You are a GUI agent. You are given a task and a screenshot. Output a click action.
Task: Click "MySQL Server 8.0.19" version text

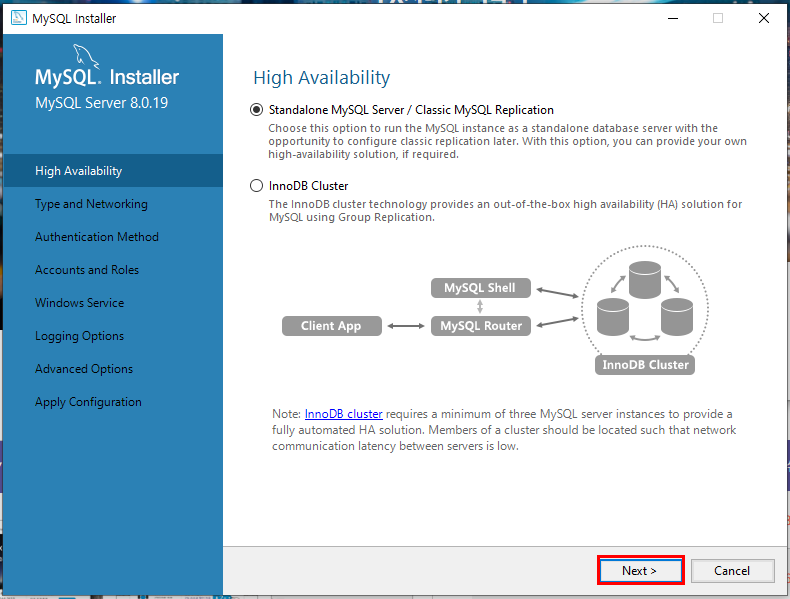coord(101,103)
